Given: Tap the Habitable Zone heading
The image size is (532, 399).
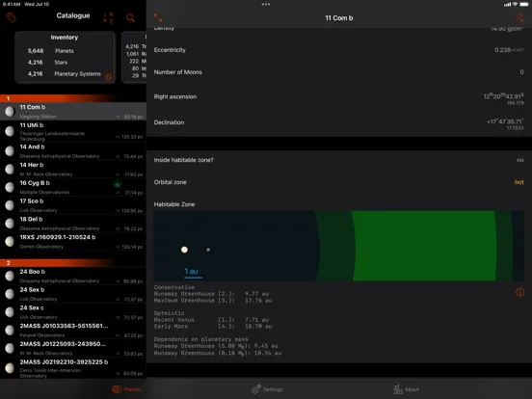Looking at the screenshot, I should point(174,204).
